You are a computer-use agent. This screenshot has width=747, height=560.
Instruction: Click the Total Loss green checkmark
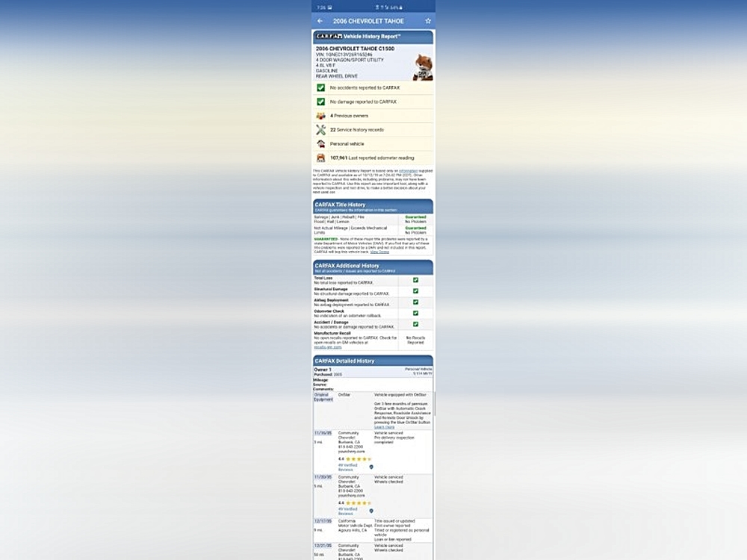point(415,280)
